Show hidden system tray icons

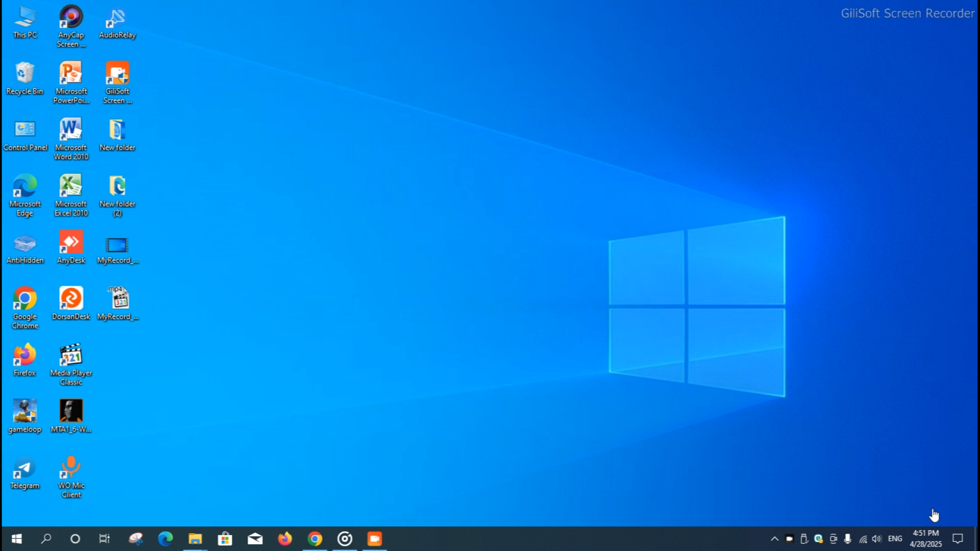[x=774, y=539]
